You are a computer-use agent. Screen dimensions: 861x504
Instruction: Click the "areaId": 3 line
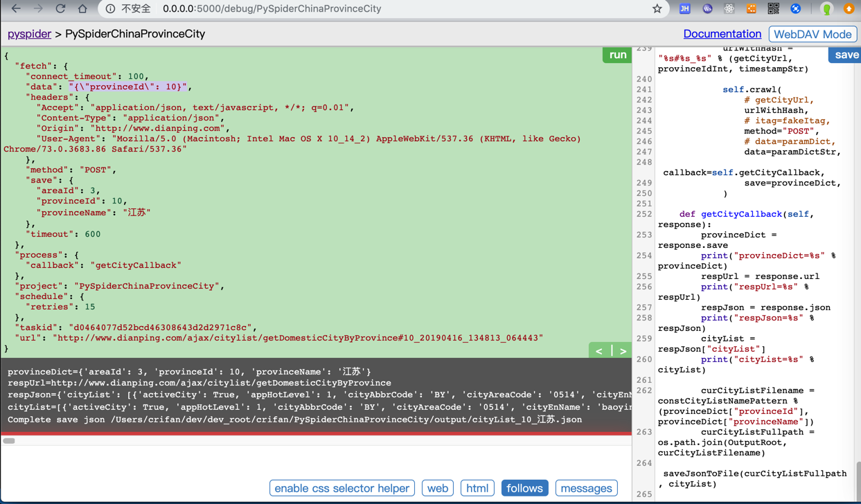[x=69, y=190]
